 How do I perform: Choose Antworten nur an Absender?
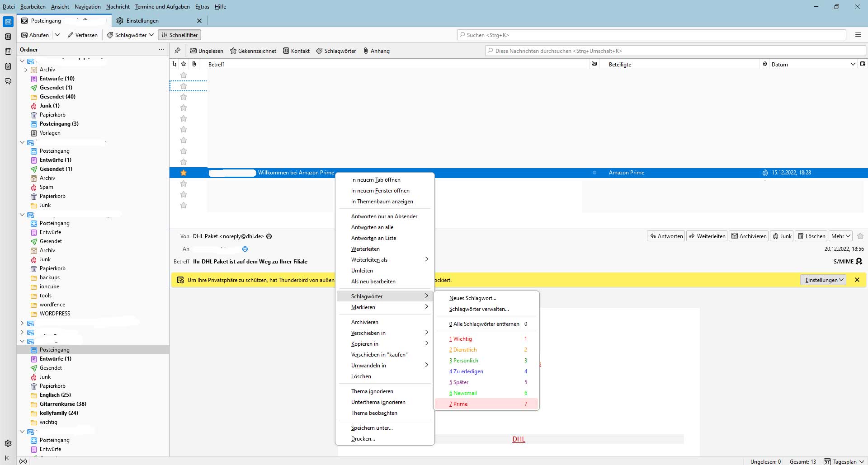[x=385, y=216]
